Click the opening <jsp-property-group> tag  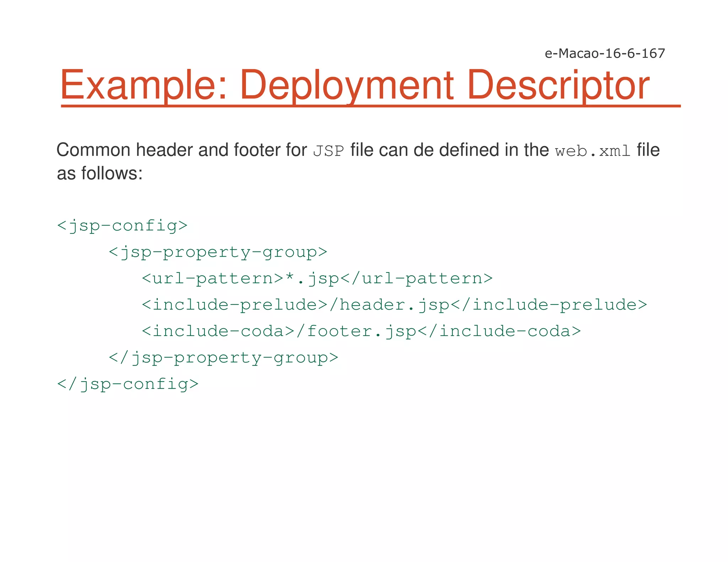point(218,252)
